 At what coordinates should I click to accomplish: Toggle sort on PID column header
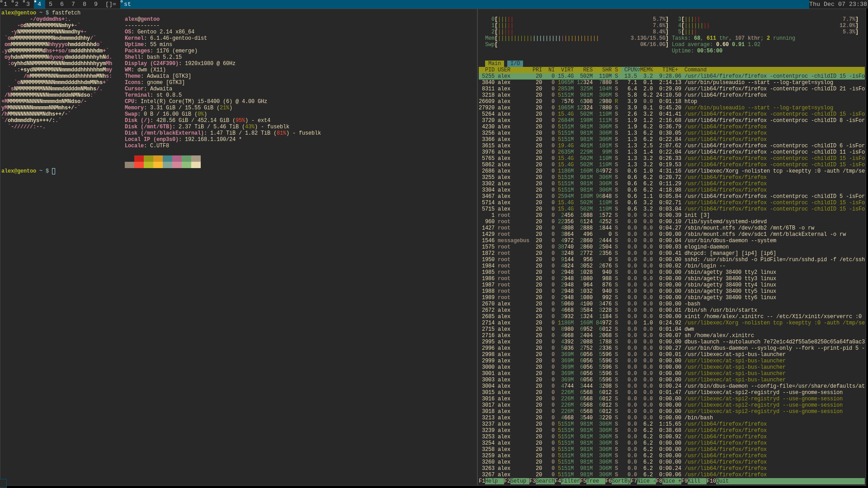click(x=490, y=70)
